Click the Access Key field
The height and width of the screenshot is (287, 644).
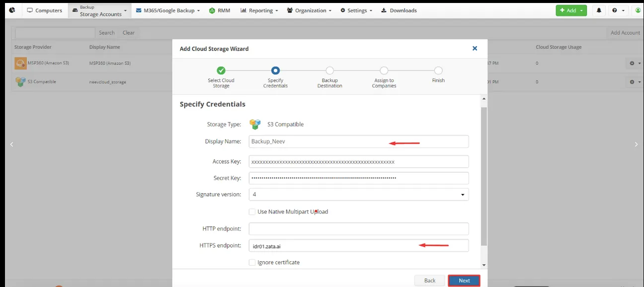point(359,161)
